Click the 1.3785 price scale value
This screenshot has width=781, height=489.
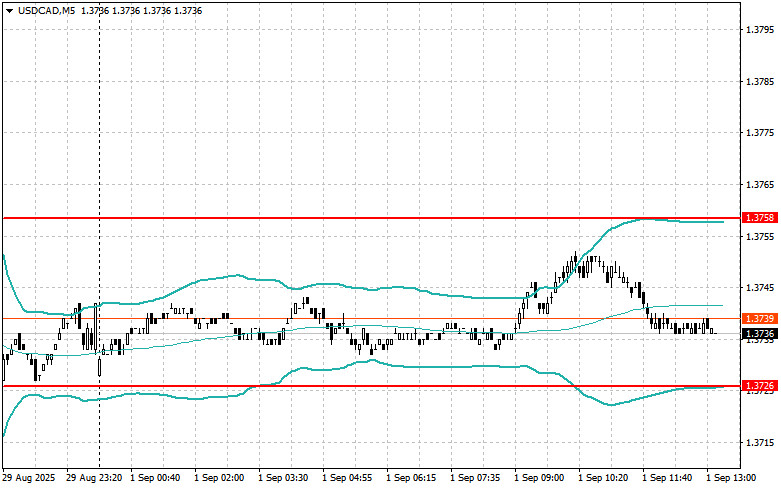point(760,81)
